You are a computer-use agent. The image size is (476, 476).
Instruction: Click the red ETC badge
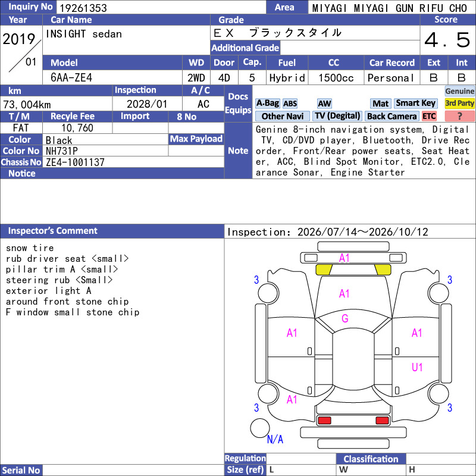429,116
